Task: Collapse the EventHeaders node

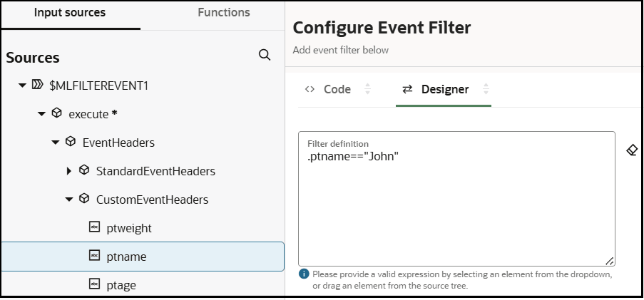Action: point(56,143)
